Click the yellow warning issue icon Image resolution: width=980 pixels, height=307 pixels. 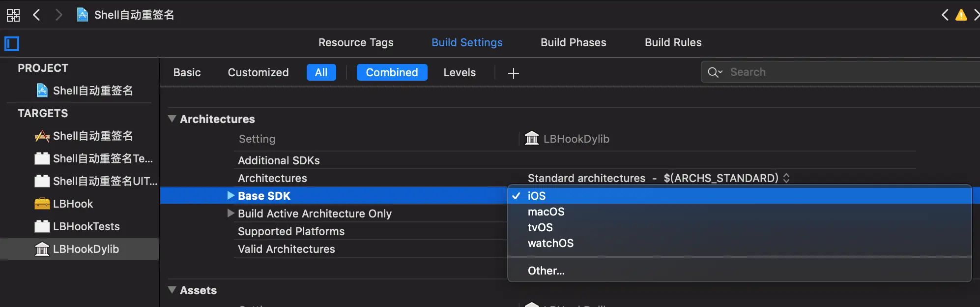tap(961, 15)
